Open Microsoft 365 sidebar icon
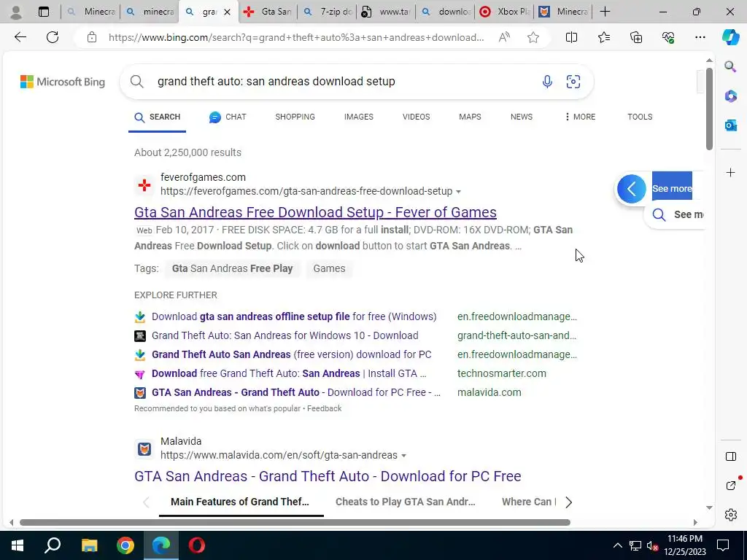This screenshot has height=560, width=747. [x=730, y=96]
